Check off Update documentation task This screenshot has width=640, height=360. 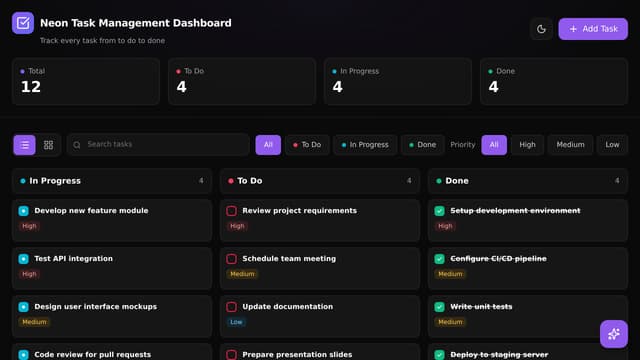point(231,307)
